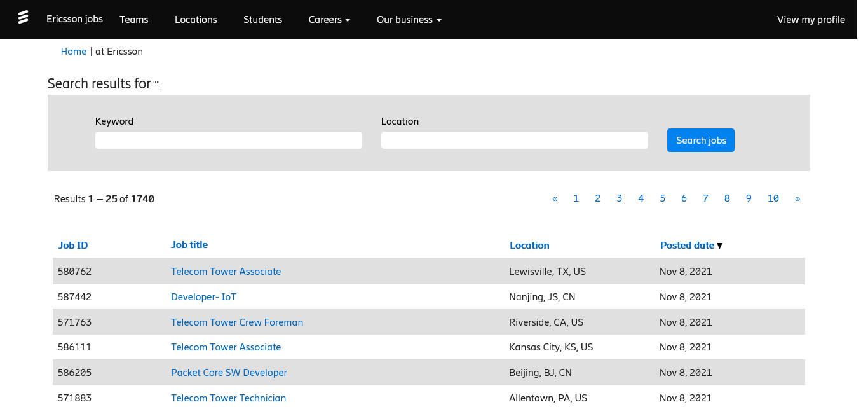Sort results by Posted date column
Image resolution: width=868 pixels, height=409 pixels.
pos(687,246)
